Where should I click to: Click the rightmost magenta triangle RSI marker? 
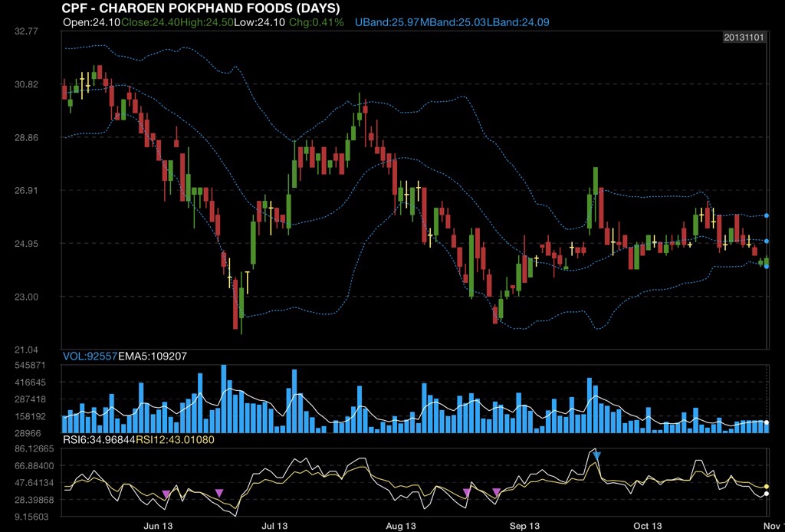coord(496,492)
